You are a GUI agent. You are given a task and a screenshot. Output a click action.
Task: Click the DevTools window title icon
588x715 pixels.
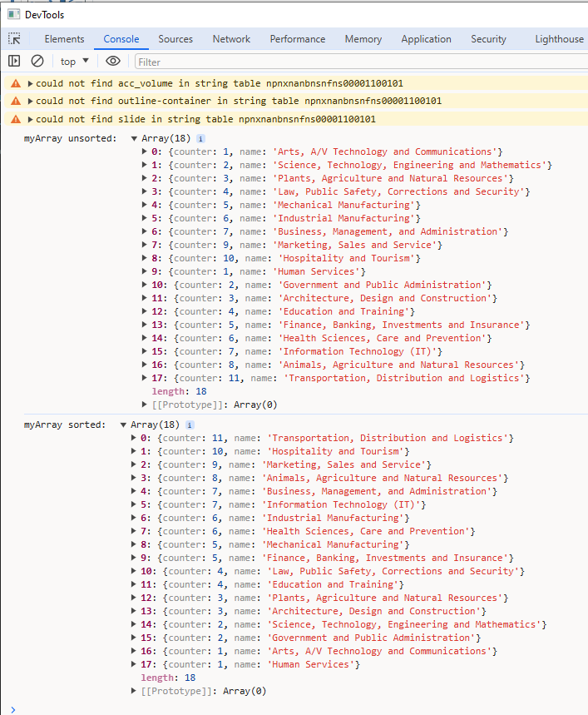coord(12,14)
